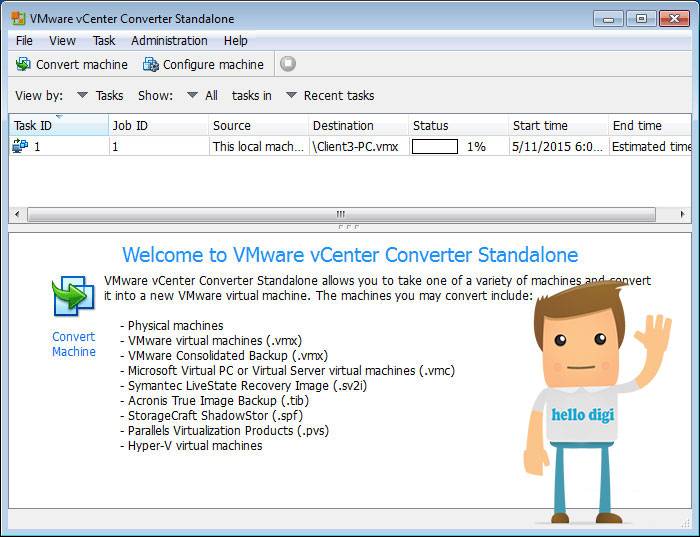Open the File menu

24,41
